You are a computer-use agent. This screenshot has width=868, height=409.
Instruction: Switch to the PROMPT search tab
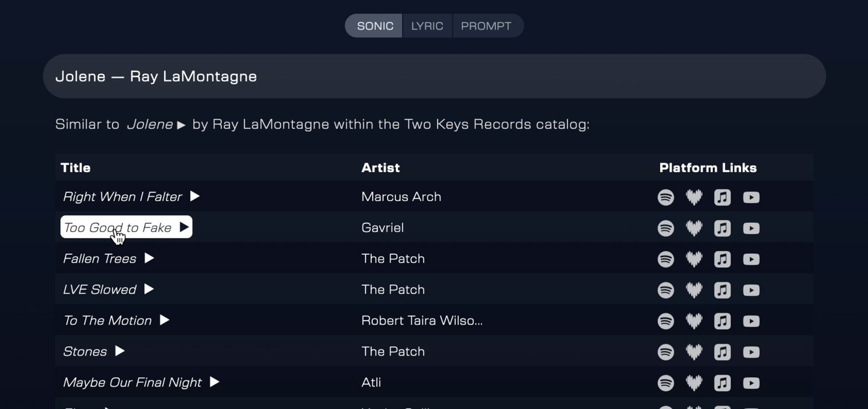click(x=486, y=26)
